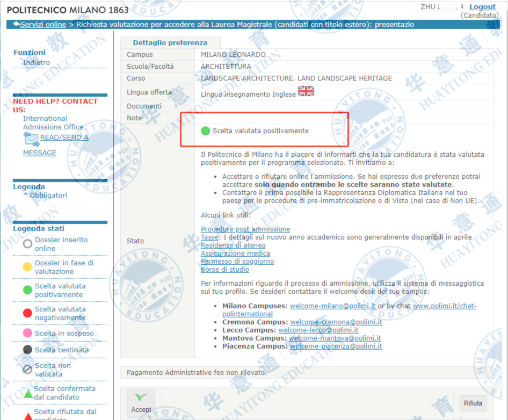508x420 pixels.
Task: Click the Logout link
Action: [x=482, y=7]
